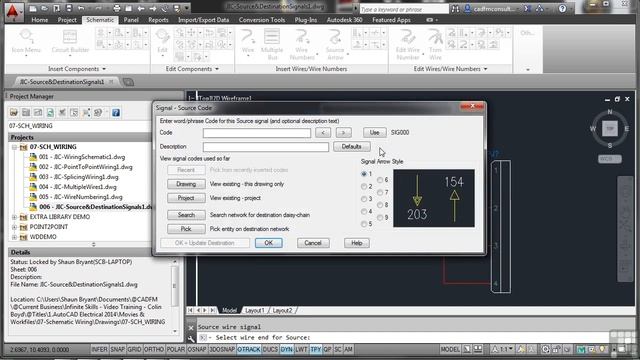Viewport: 640px width, 360px height.
Task: Collapse the 07-SCH_WIRING project tree node
Action: [14, 147]
